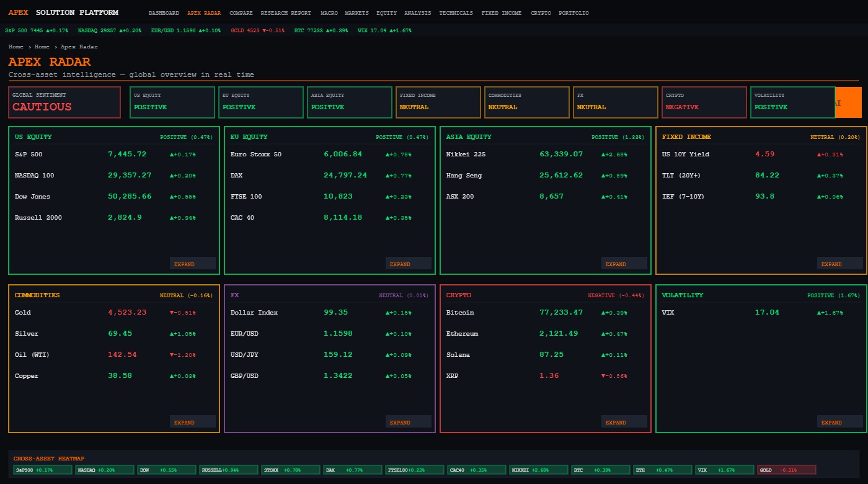Click the GOLD heatmap tile
The width and height of the screenshot is (868, 484).
(x=787, y=470)
